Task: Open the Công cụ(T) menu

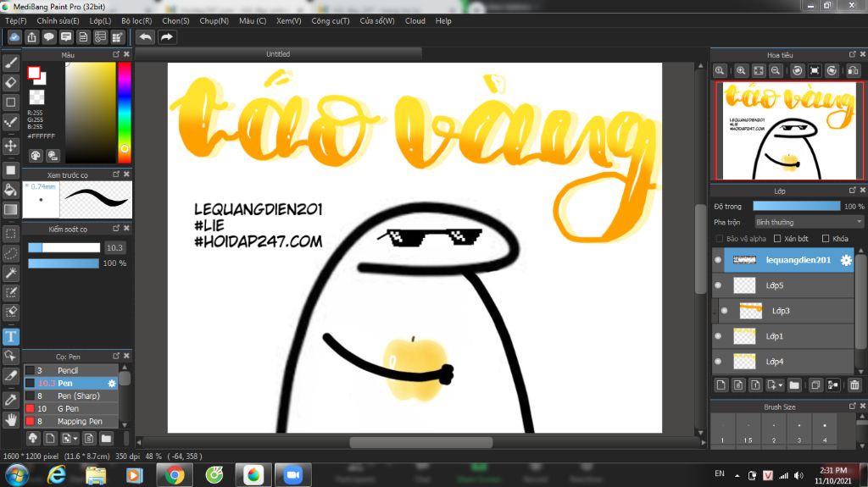Action: [x=331, y=20]
